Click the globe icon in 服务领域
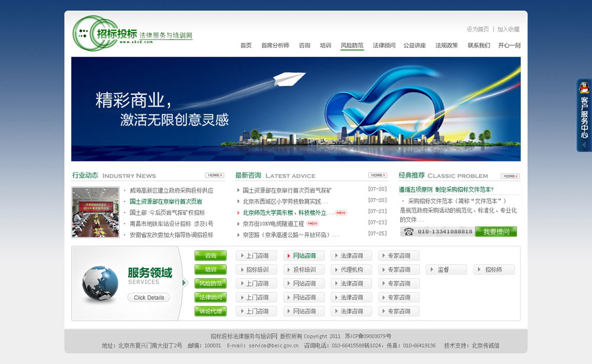This screenshot has height=364, width=592. coord(100,284)
